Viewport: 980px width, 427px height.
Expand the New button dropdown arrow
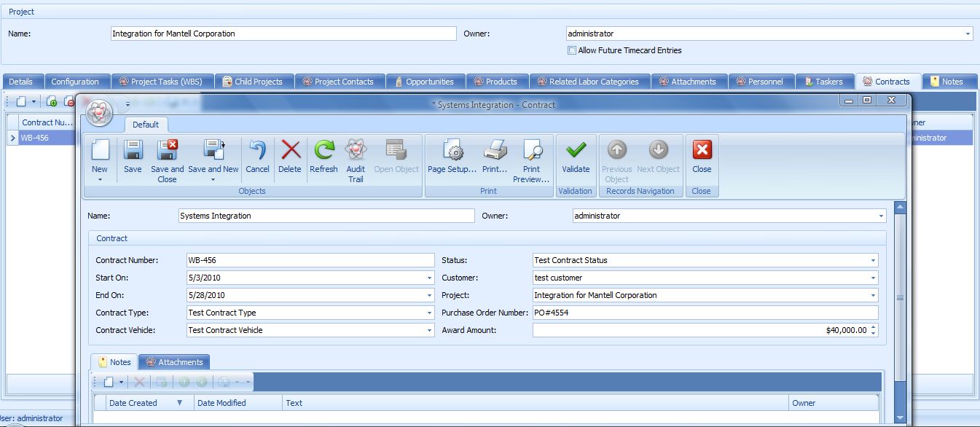[100, 179]
